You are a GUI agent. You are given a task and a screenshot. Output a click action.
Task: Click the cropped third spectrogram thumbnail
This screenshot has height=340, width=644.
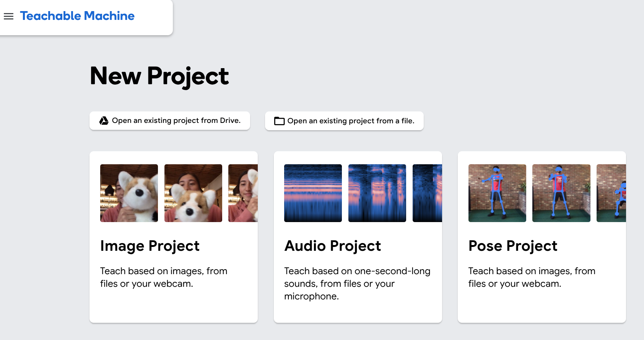[x=427, y=193]
